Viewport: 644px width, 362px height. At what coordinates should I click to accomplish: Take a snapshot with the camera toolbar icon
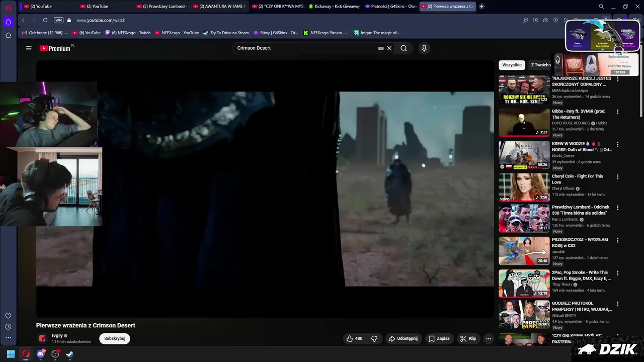click(x=546, y=20)
